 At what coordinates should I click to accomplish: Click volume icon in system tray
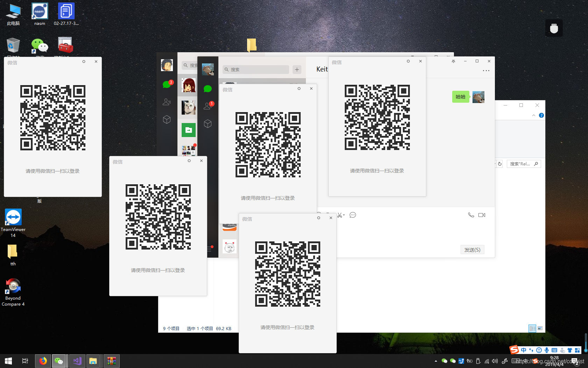[495, 361]
